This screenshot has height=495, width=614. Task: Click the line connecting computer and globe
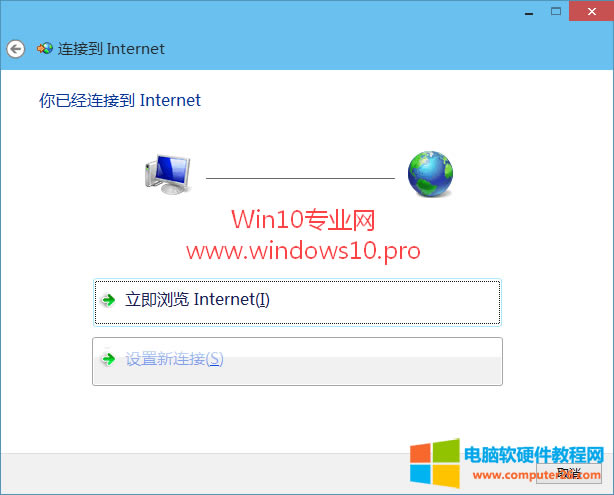(x=300, y=178)
